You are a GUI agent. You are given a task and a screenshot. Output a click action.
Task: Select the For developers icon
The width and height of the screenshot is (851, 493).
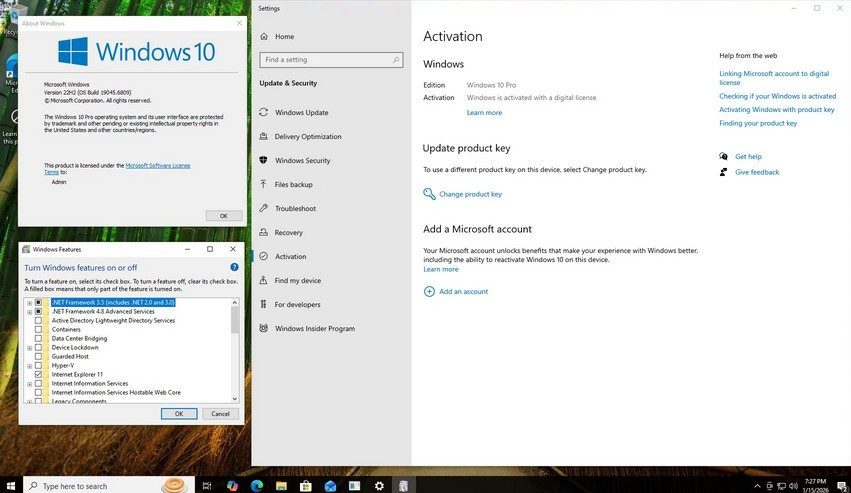coord(264,304)
